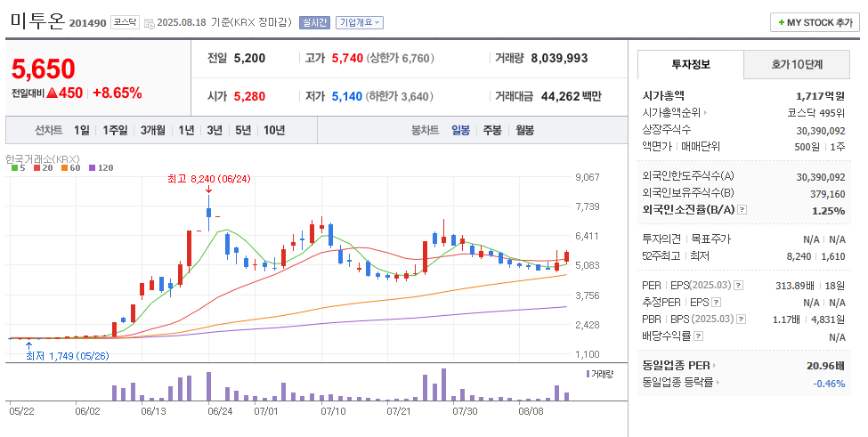Click the 거래량 value 8,039,993

[559, 58]
